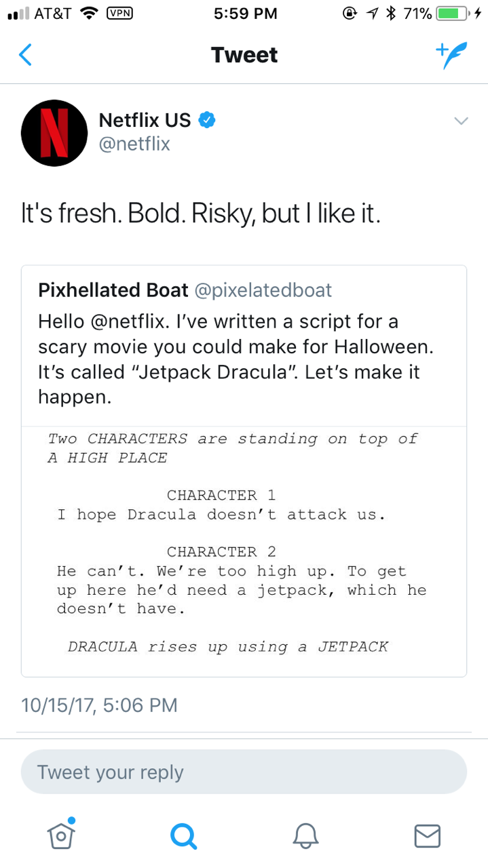Tap the VPN indicator in status bar
Image resolution: width=488 pixels, height=868 pixels.
point(119,13)
